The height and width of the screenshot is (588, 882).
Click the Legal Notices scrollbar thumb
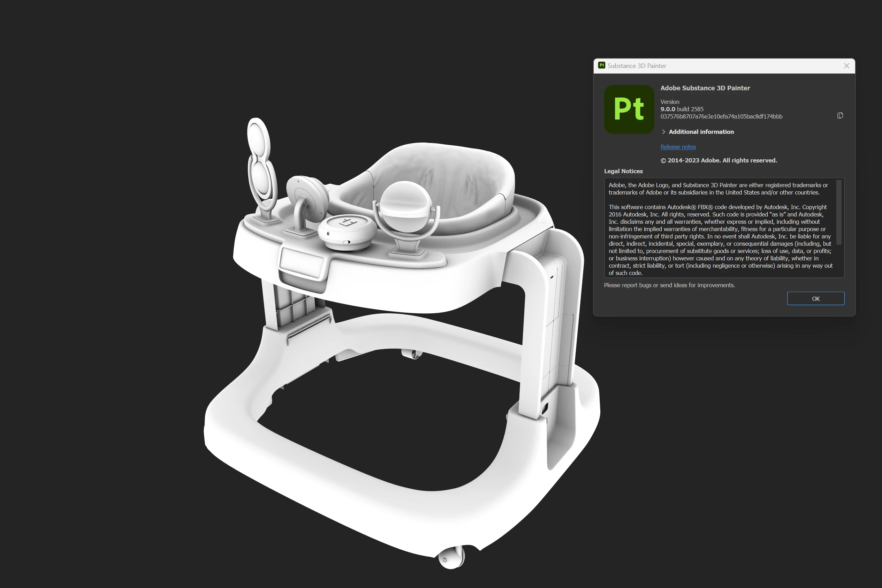click(x=839, y=212)
